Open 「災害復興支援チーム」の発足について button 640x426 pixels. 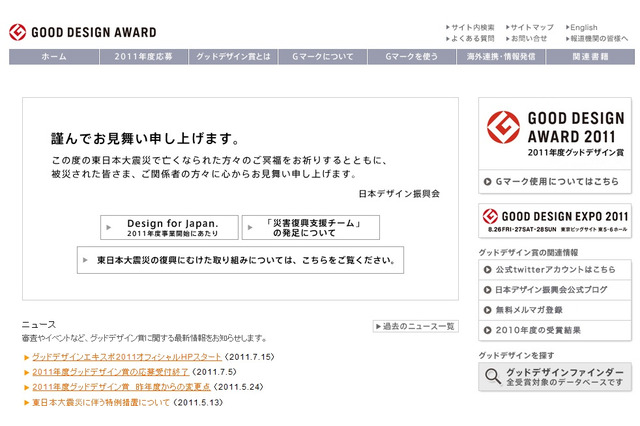tap(310, 227)
